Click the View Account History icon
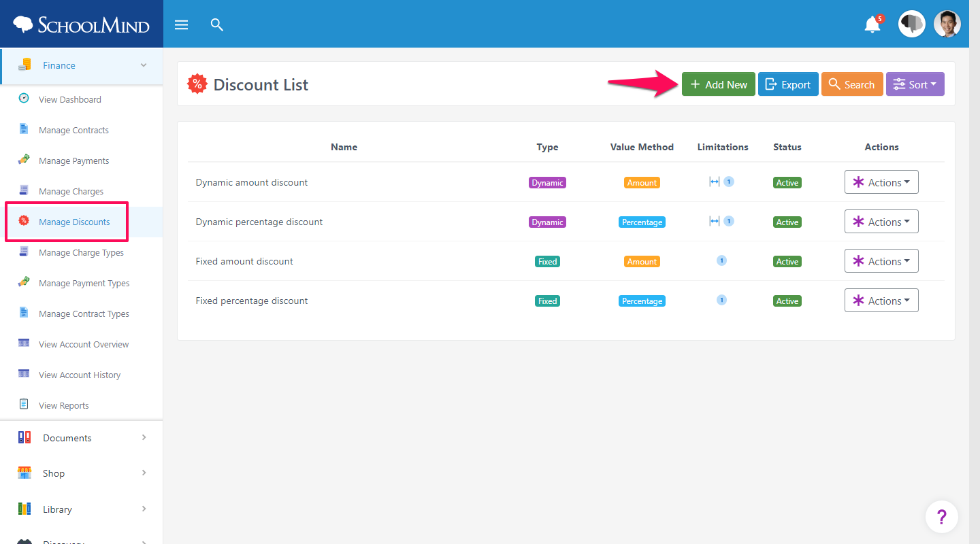This screenshot has height=544, width=980. (x=24, y=374)
